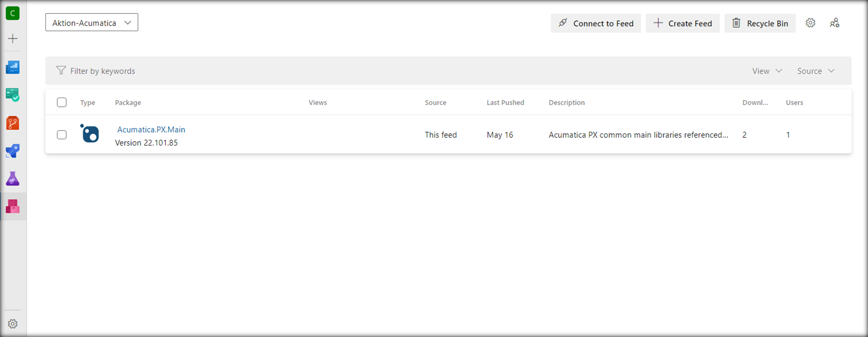Viewport: 868px width, 337px height.
Task: Expand the View filter dropdown
Action: click(767, 71)
